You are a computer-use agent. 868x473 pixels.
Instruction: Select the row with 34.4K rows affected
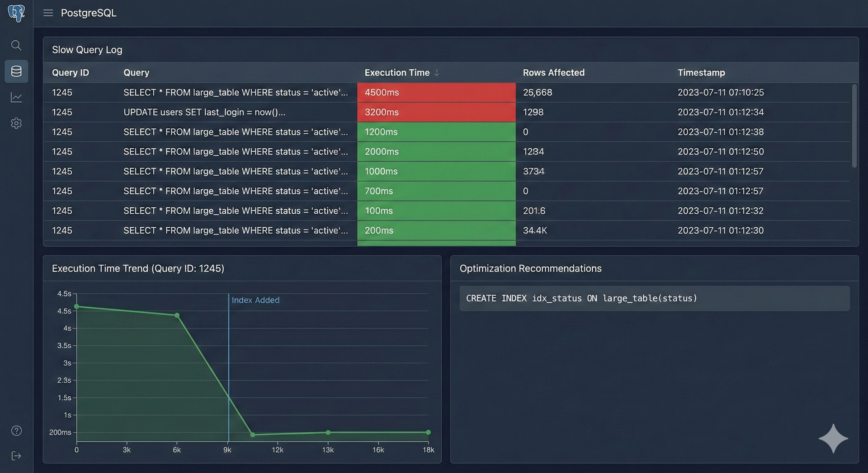click(535, 230)
